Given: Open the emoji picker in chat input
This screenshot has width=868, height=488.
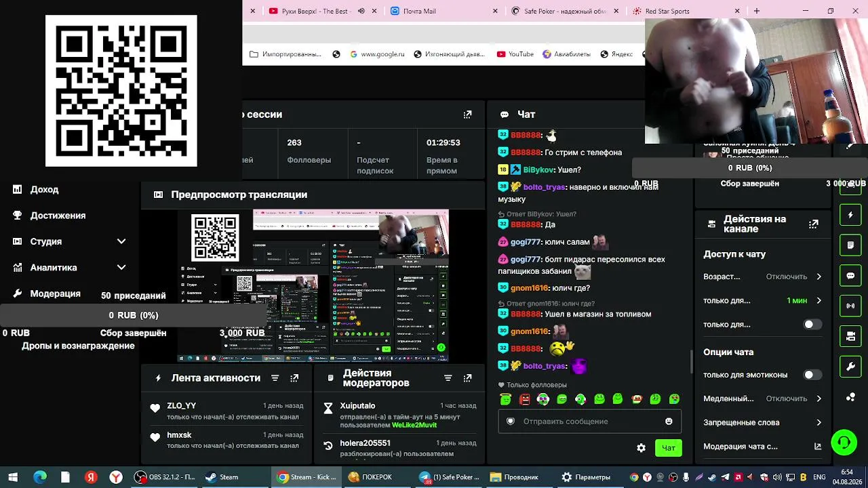Looking at the screenshot, I should coord(669,422).
